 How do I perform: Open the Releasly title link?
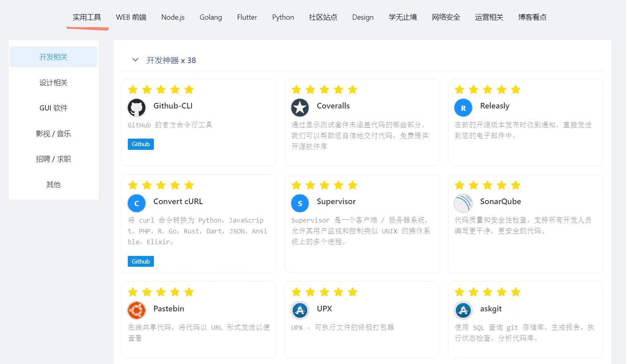[x=495, y=106]
